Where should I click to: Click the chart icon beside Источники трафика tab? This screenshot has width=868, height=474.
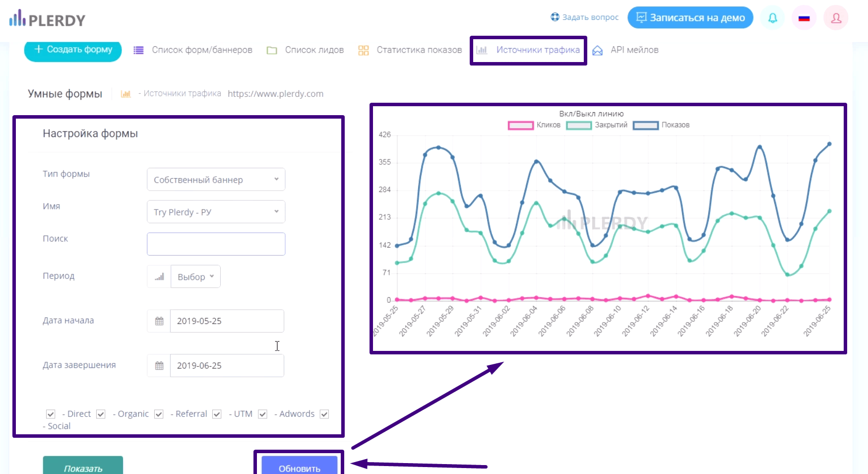tap(482, 50)
